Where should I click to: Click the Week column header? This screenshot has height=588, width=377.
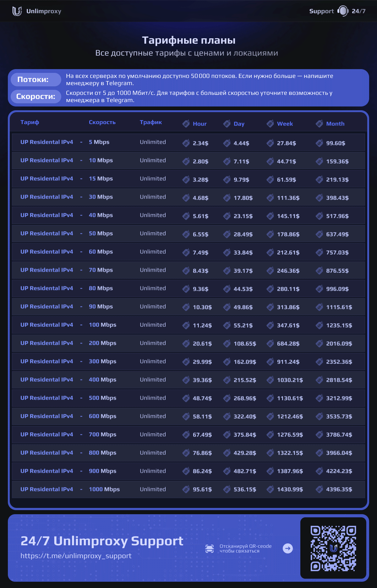285,124
